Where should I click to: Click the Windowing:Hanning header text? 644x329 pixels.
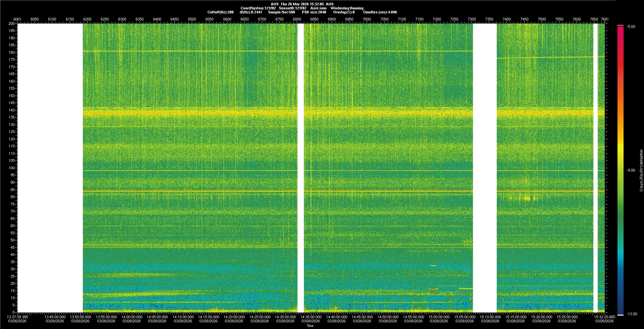tap(347, 8)
